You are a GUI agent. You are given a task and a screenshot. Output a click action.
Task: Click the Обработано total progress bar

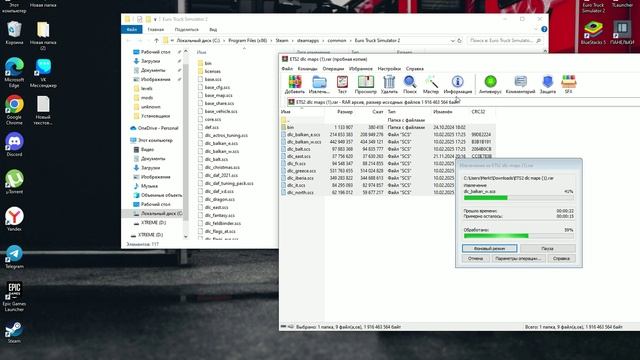(x=518, y=236)
